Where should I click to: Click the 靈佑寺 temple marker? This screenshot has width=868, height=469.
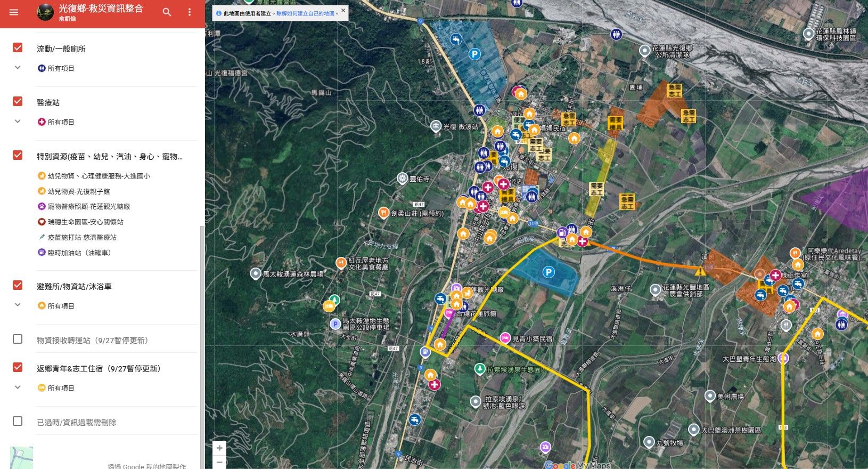[403, 179]
